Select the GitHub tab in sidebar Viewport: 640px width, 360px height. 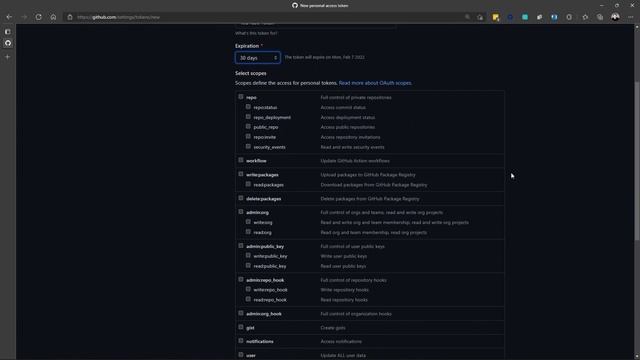8,43
